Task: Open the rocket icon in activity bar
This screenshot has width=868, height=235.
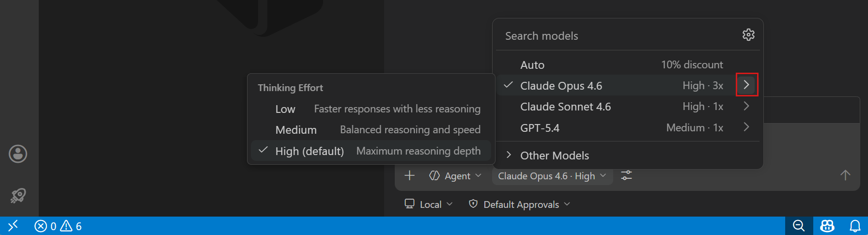Action: [x=18, y=195]
